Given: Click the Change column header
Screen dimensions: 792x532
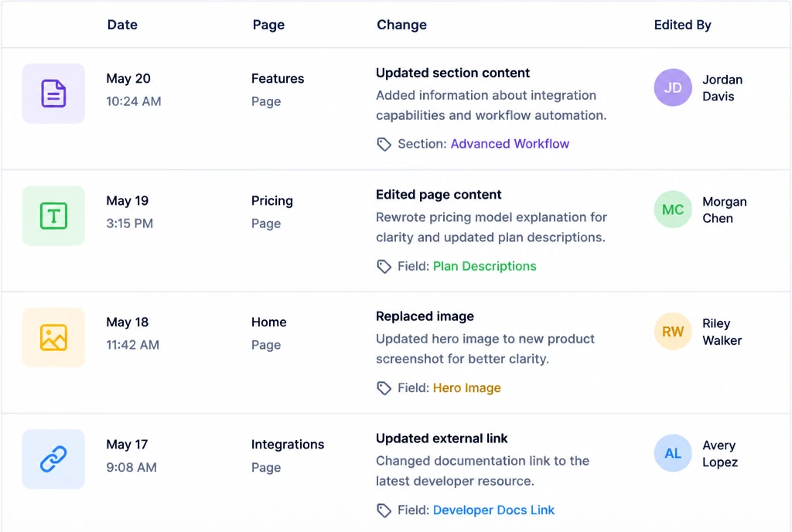Looking at the screenshot, I should click(401, 25).
